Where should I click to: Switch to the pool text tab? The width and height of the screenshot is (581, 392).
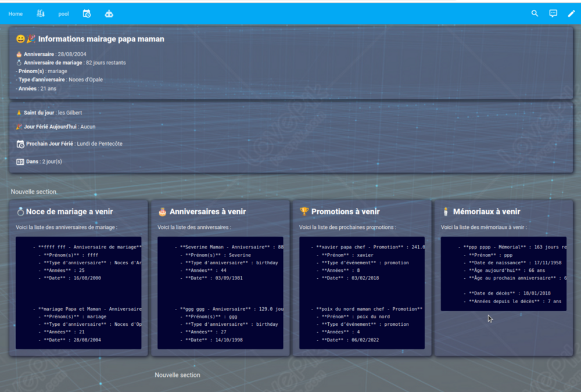click(x=63, y=14)
